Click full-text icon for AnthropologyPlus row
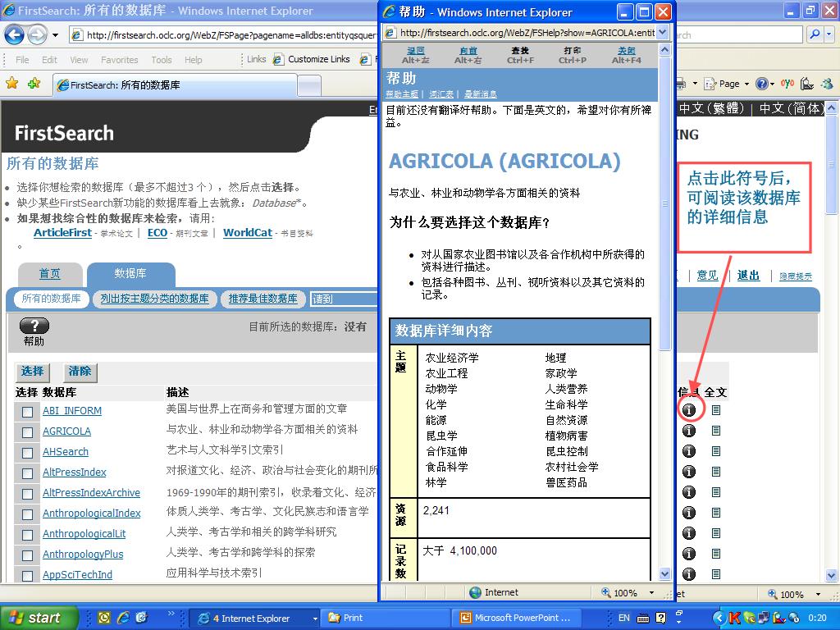The height and width of the screenshot is (630, 840). (x=715, y=554)
